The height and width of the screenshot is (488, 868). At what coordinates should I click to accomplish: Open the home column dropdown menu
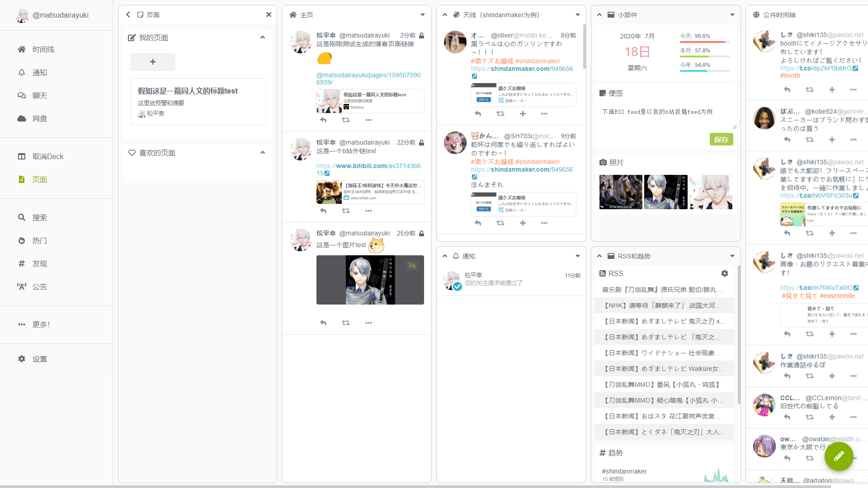423,15
